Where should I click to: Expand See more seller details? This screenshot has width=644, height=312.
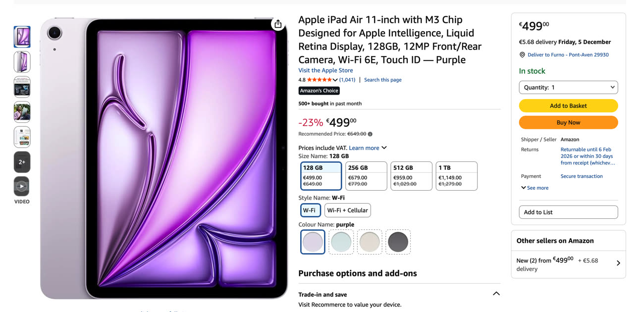point(535,188)
